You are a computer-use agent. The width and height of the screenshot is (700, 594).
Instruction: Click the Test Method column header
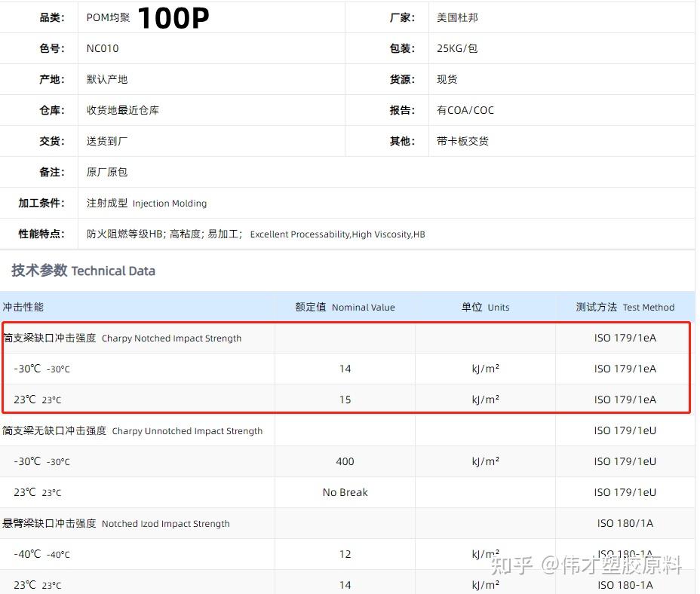pos(625,307)
